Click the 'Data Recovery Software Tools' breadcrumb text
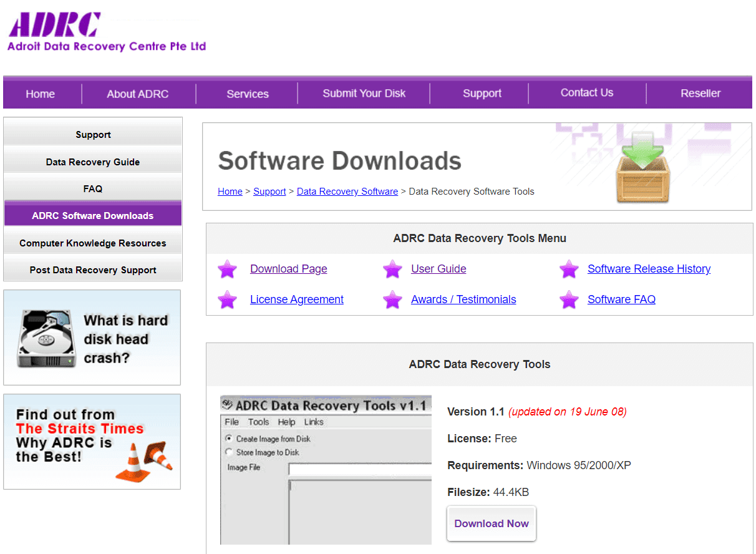The width and height of the screenshot is (756, 554). [x=472, y=192]
